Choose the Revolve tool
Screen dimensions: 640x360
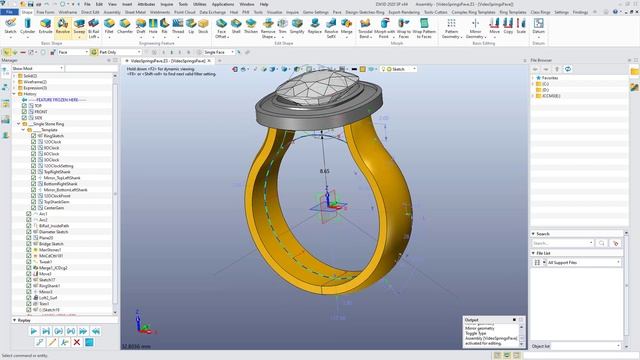(x=62, y=27)
